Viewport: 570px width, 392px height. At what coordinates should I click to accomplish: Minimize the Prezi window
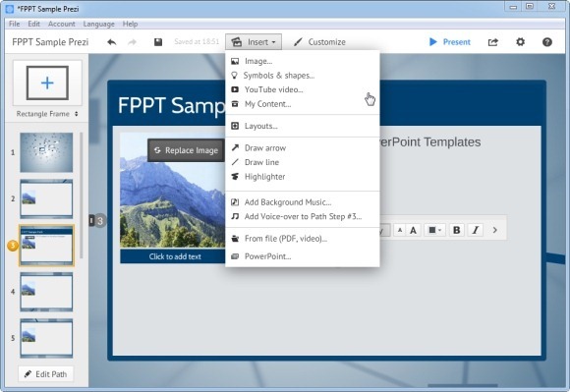[513, 7]
